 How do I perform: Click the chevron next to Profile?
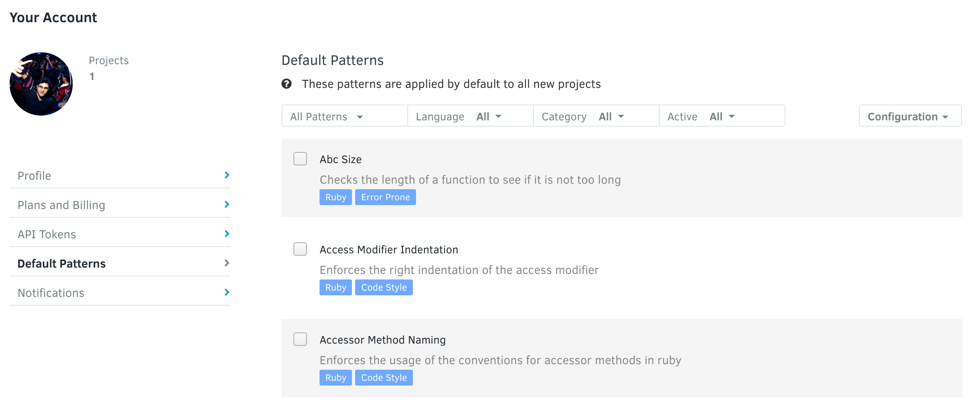point(227,175)
